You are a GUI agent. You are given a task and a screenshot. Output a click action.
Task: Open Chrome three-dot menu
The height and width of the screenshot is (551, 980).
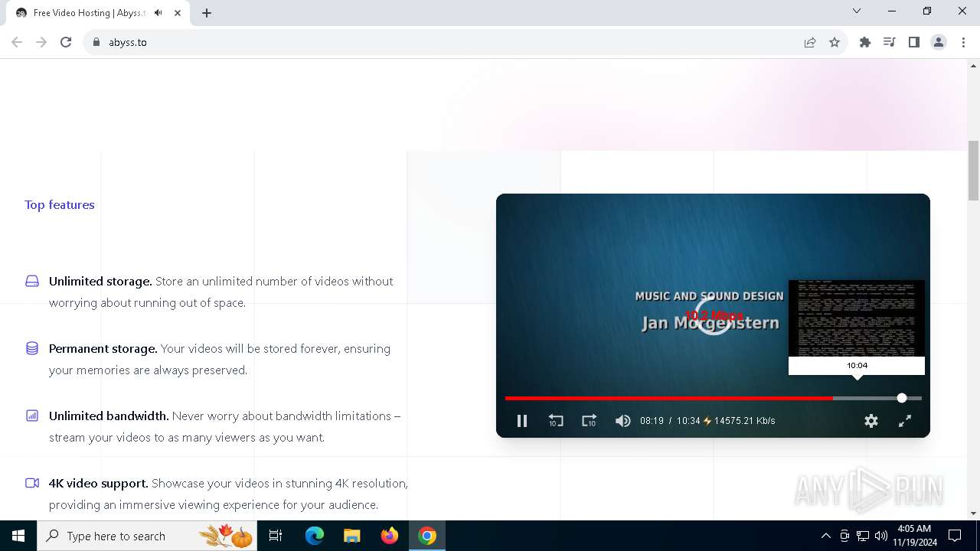point(963,42)
